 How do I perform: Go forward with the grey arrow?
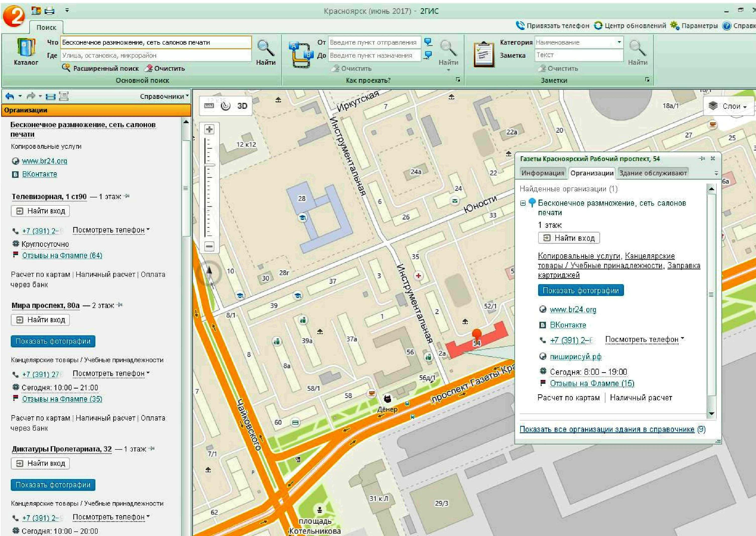(x=31, y=96)
